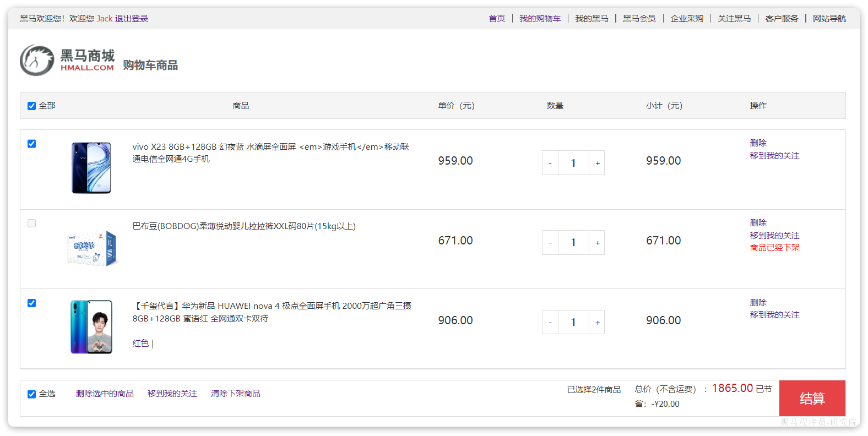868x436 pixels.
Task: Click the HMALL horse logo
Action: pos(37,61)
